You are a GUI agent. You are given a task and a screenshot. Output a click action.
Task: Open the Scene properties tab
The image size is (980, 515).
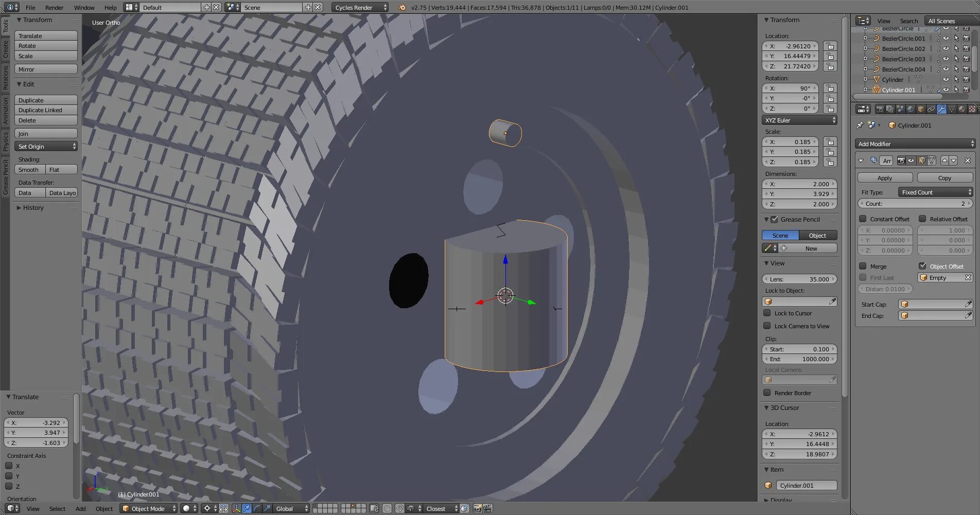pos(900,109)
